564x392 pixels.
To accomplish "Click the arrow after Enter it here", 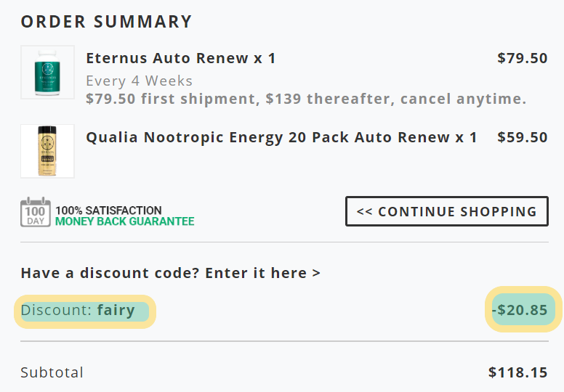I will click(x=316, y=273).
